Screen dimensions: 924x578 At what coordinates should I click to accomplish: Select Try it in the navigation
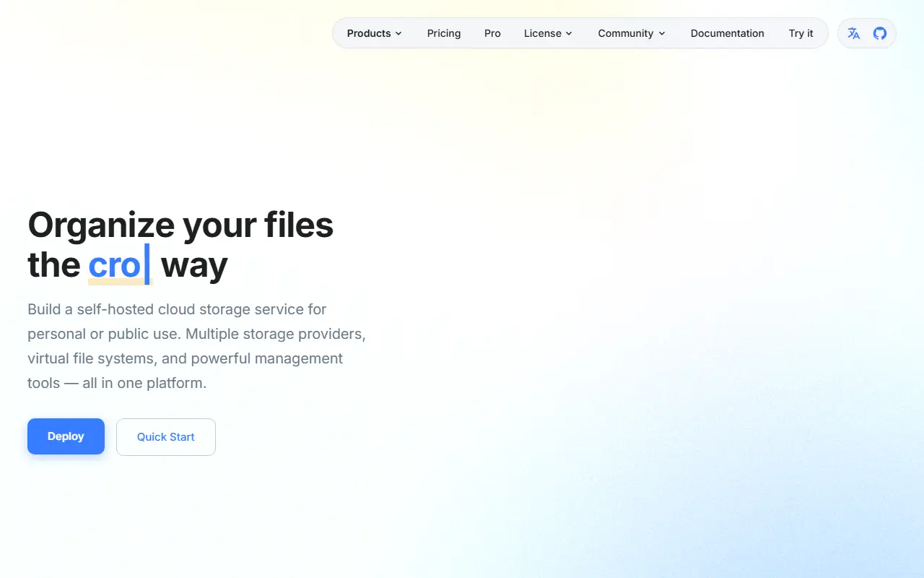click(x=801, y=33)
